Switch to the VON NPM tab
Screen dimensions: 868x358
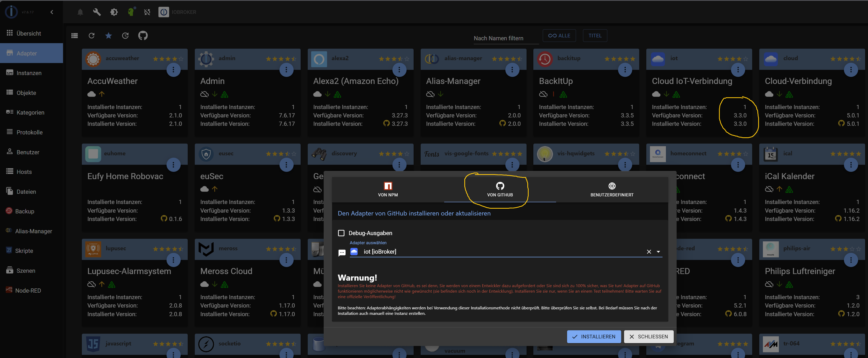tap(388, 189)
